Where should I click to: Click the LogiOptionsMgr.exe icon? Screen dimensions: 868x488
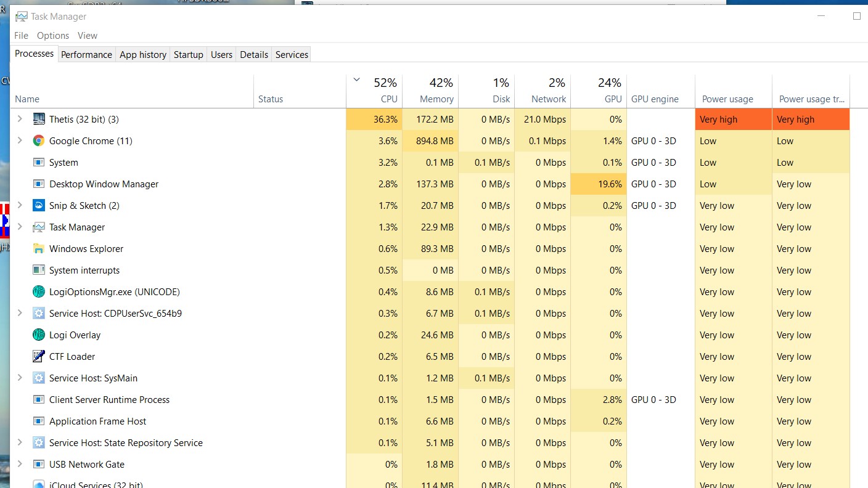[x=37, y=291]
